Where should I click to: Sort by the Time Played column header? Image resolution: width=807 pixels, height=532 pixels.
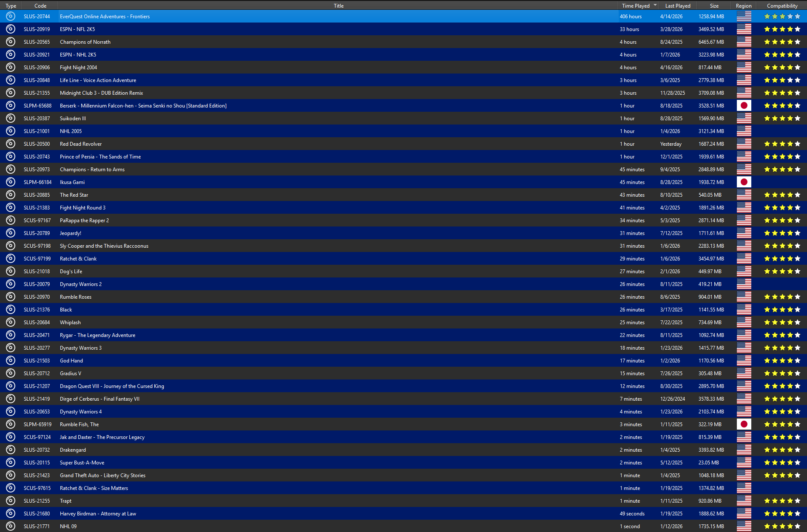639,6
